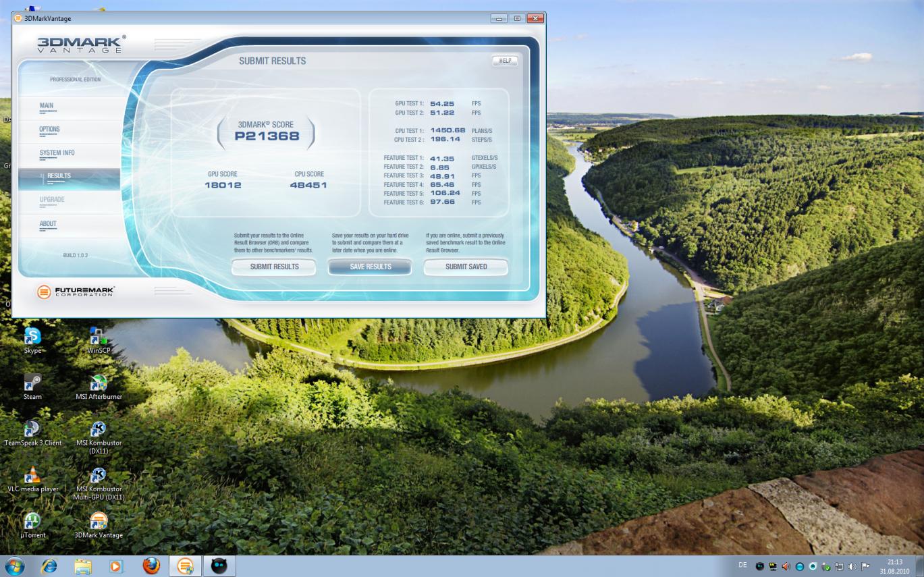Open MSI Afterburner desktop shortcut
Viewport: 924px width, 577px height.
pyautogui.click(x=99, y=386)
